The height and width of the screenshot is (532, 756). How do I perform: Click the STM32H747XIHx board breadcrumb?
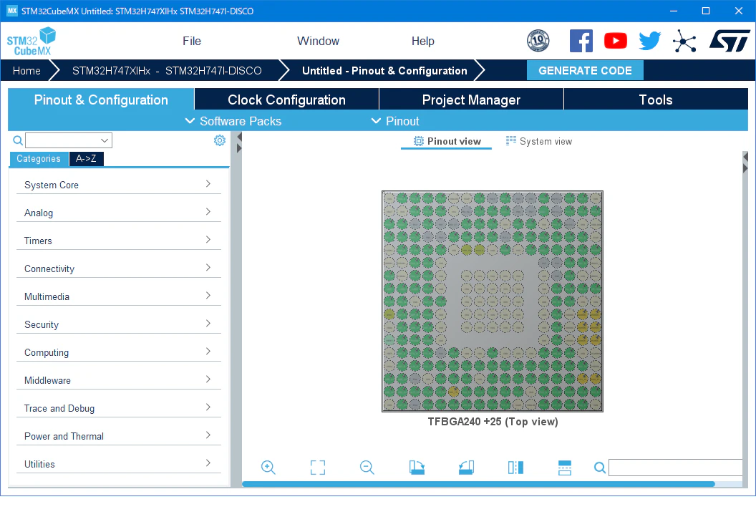point(167,71)
